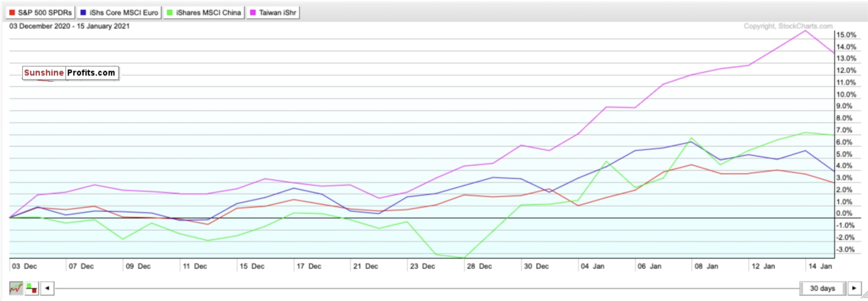This screenshot has width=868, height=301.
Task: Toggle the Taiwan iShr legend tab
Action: point(273,13)
